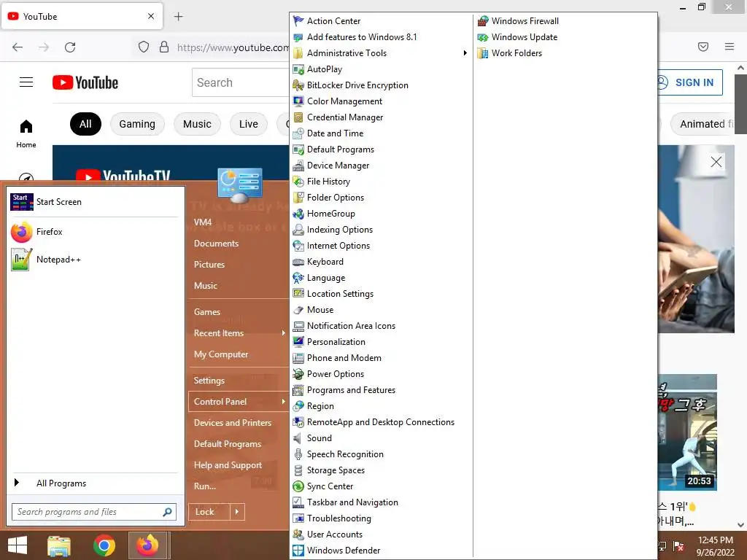Image resolution: width=747 pixels, height=560 pixels.
Task: Click Region globe icon entry
Action: [298, 406]
